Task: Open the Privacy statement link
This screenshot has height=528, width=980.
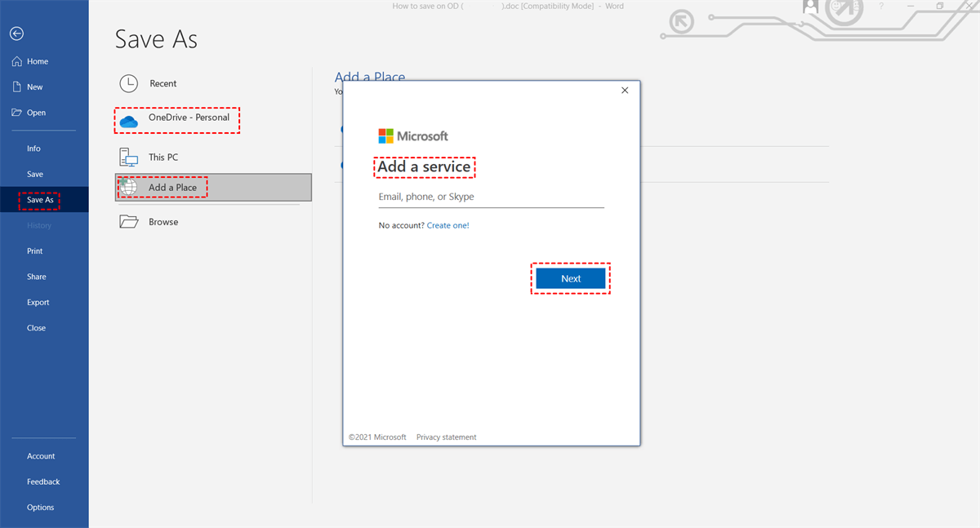Action: click(x=446, y=437)
